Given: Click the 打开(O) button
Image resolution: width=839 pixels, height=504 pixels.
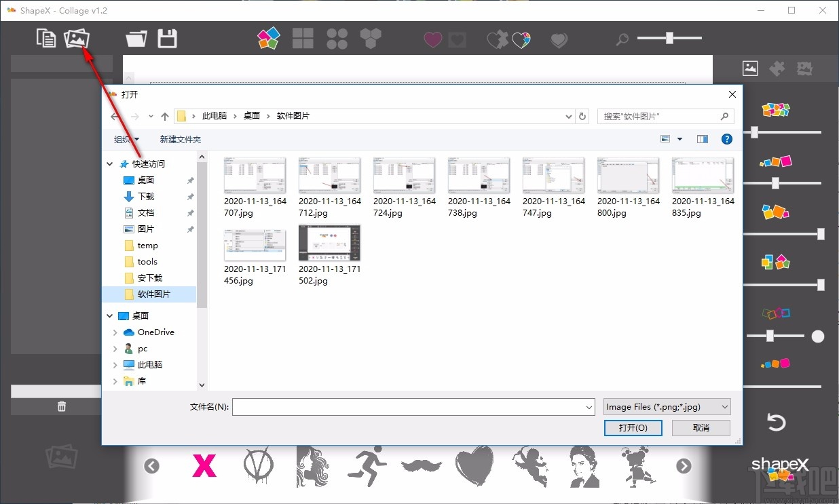Looking at the screenshot, I should 633,427.
